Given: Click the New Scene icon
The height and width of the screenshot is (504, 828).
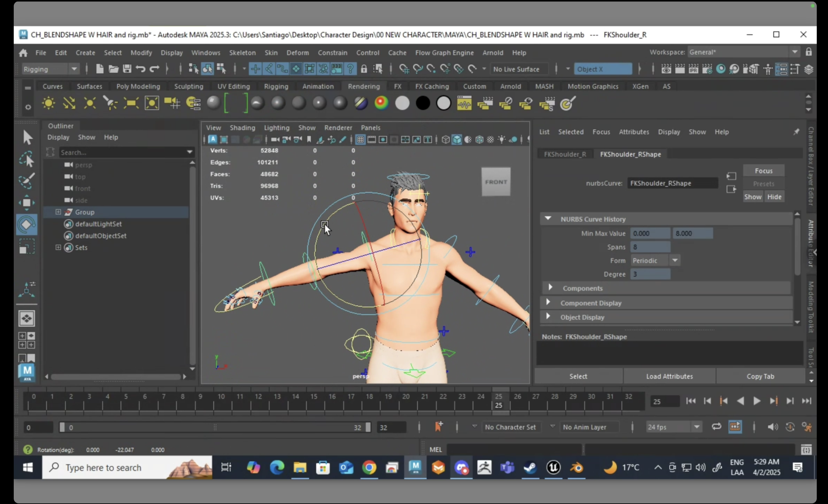Looking at the screenshot, I should pyautogui.click(x=100, y=69).
